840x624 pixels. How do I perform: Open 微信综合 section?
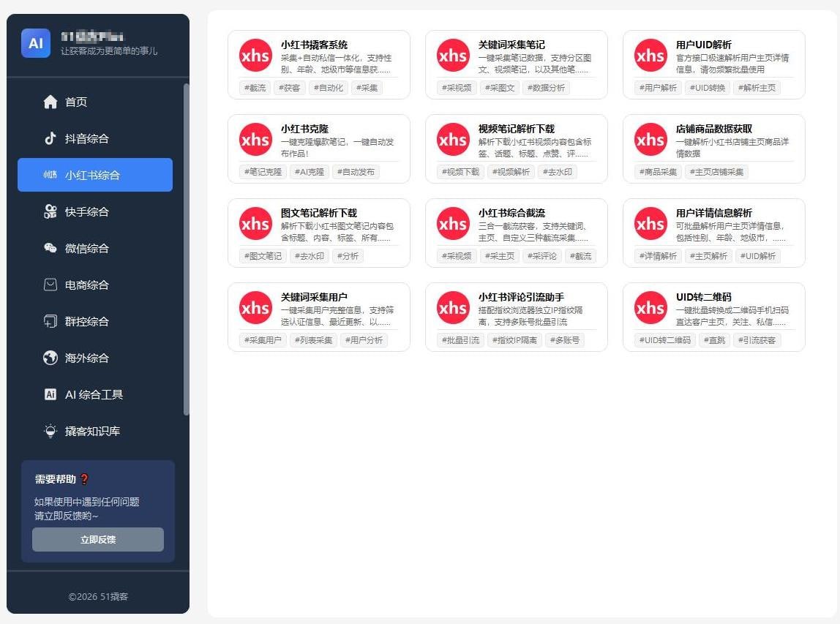point(95,248)
